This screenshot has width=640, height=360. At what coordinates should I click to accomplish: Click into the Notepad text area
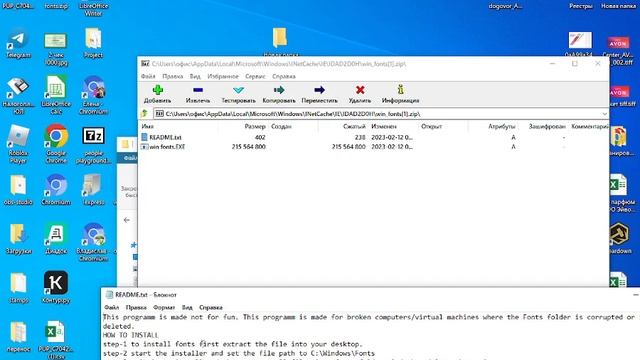[x=370, y=336]
